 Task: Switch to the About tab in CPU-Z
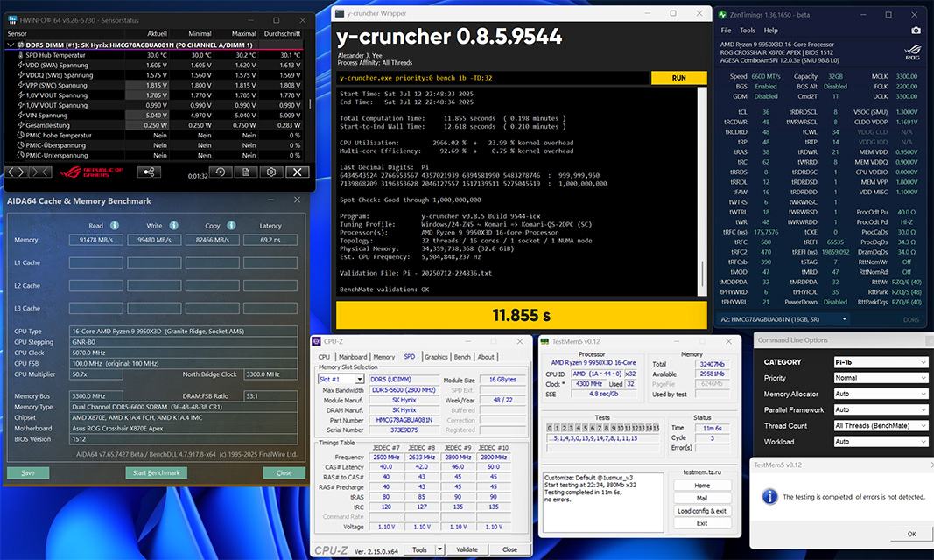[486, 357]
